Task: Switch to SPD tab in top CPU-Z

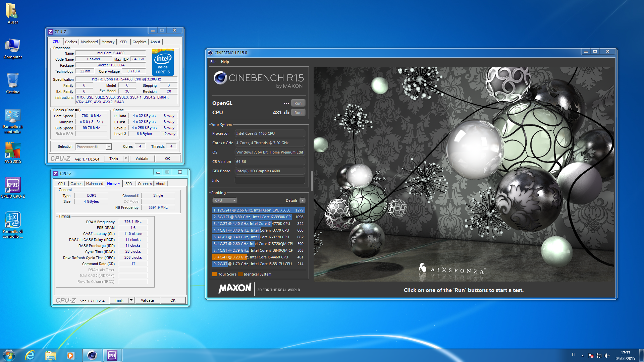Action: [123, 42]
